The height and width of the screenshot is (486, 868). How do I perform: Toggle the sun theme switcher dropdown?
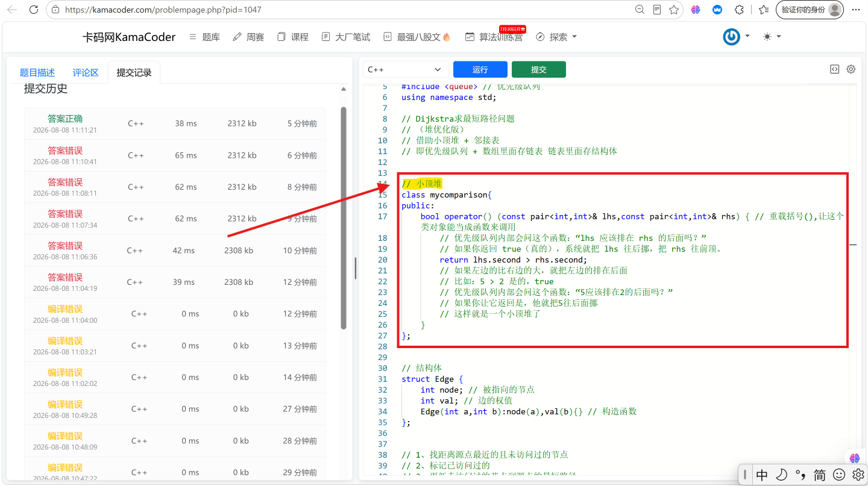772,37
